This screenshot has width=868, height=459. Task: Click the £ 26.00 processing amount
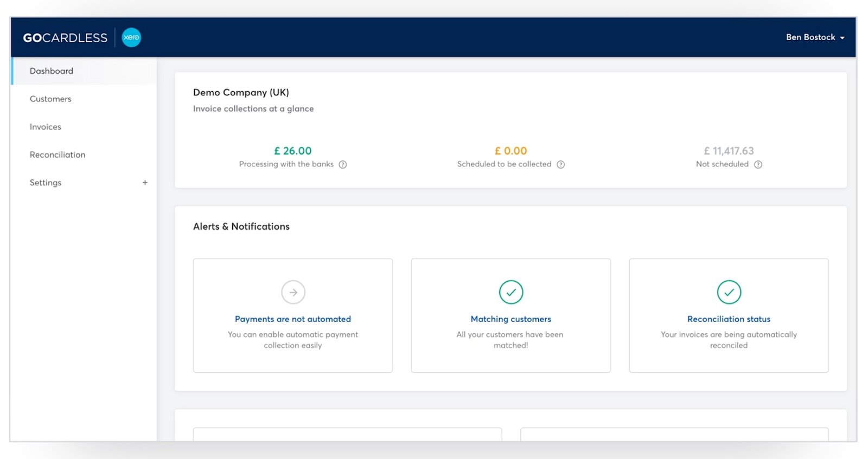coord(293,151)
